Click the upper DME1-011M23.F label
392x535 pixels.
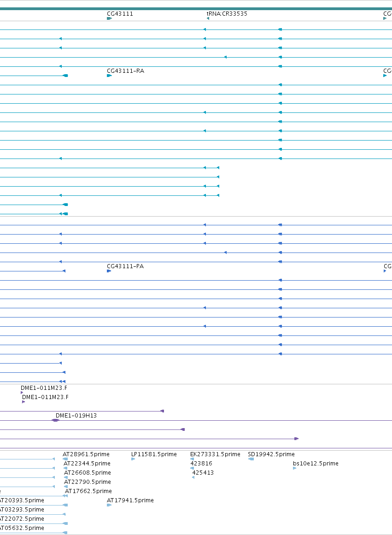[x=44, y=388]
